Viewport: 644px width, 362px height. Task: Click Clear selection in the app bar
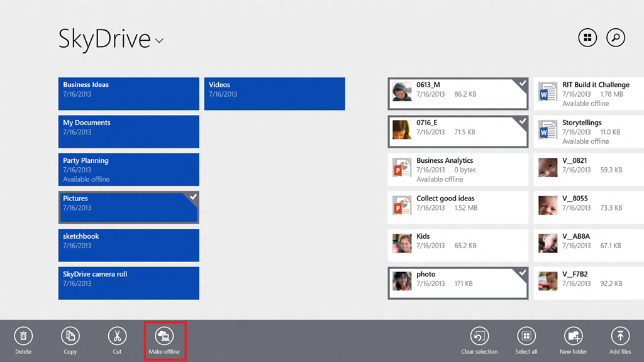tap(479, 337)
